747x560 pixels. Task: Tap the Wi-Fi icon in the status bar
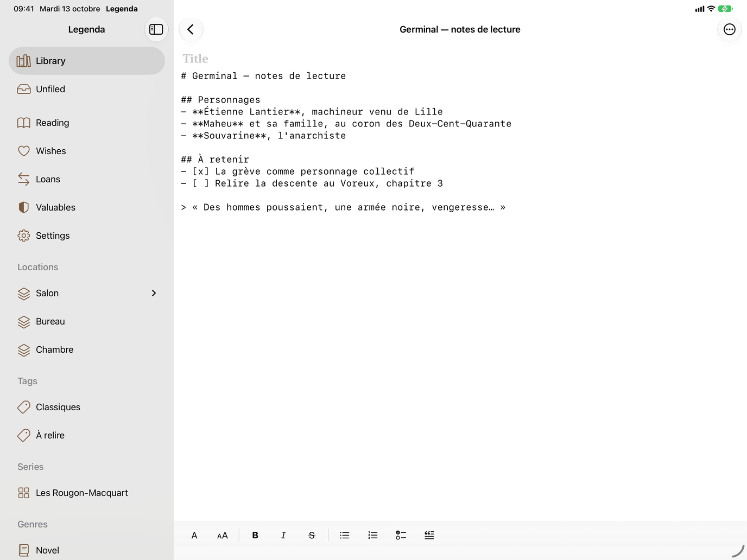click(711, 9)
